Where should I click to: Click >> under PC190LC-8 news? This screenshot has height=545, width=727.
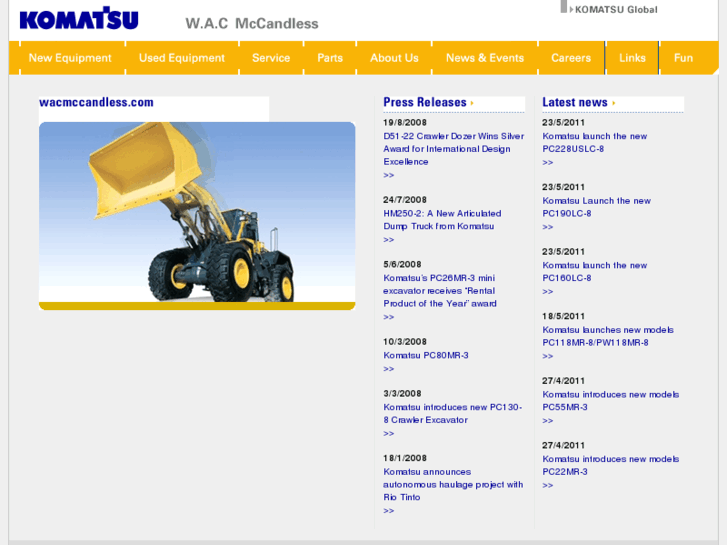pos(548,227)
